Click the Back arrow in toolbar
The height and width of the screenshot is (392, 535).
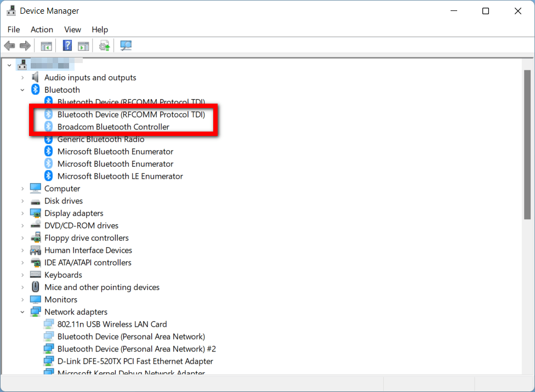[9, 46]
